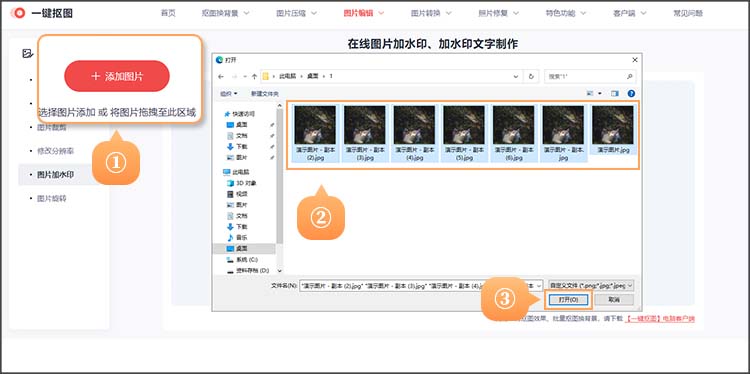Viewport: 750px width, 374px height.
Task: Click the red 添加图片 button
Action: (x=117, y=76)
